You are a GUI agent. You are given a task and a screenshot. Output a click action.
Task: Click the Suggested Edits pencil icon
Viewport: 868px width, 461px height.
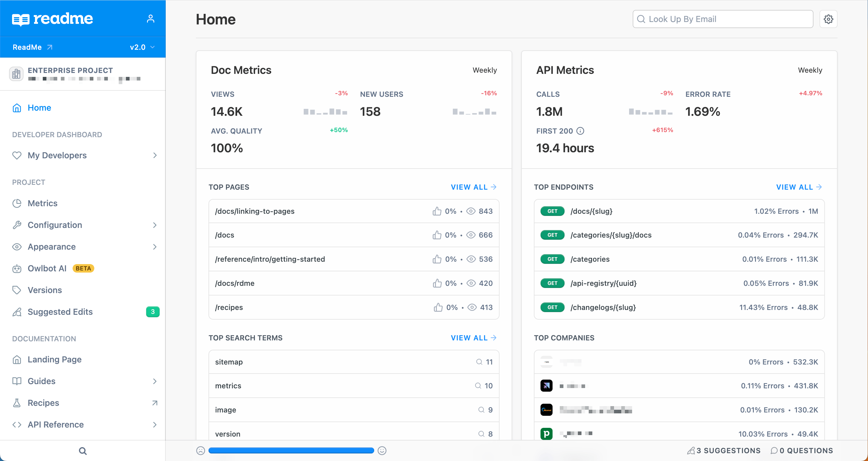[17, 312]
